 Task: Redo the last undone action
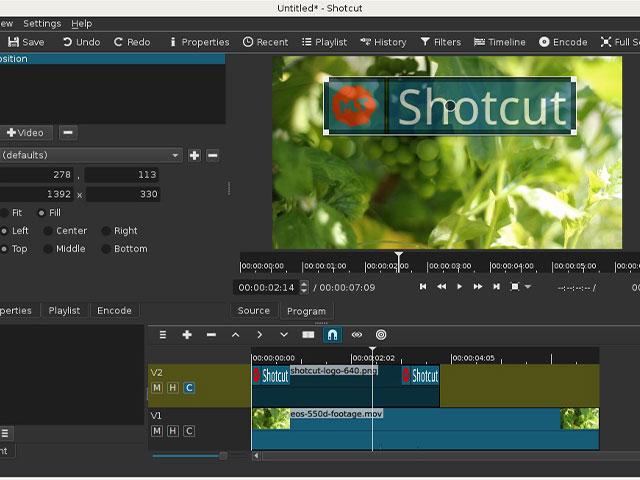pos(132,42)
